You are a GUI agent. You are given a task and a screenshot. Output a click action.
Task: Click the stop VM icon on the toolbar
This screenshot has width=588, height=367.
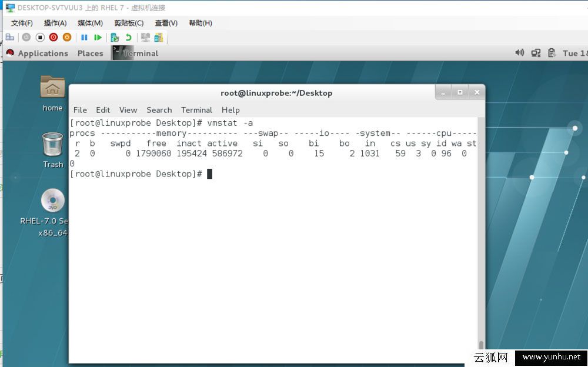coord(39,36)
